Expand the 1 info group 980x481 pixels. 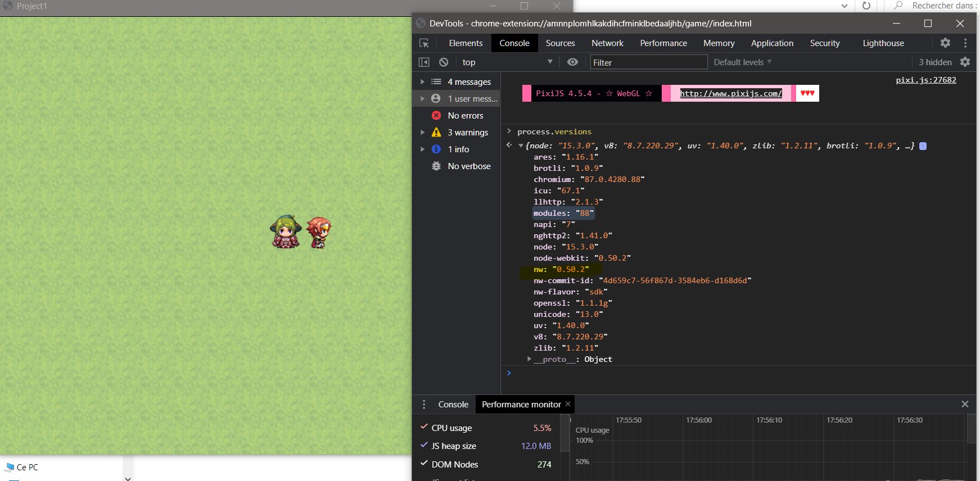coord(422,149)
